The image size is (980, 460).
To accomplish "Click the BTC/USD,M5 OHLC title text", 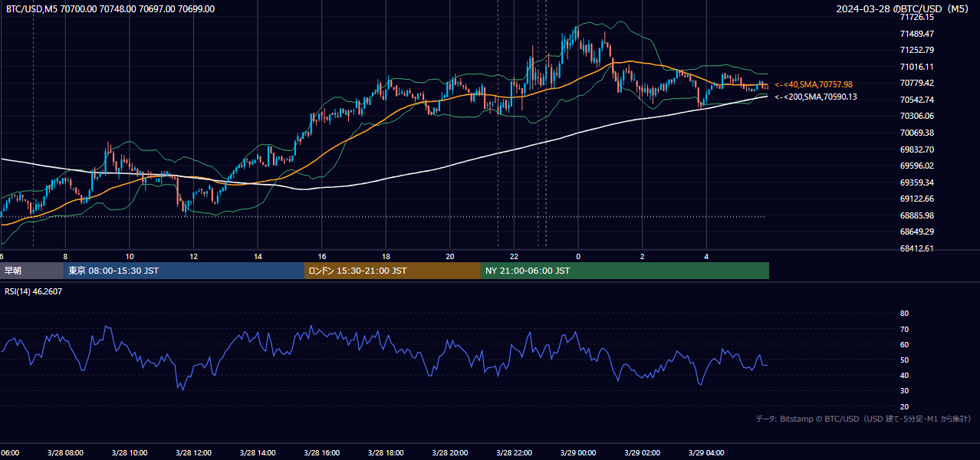I will tap(110, 9).
